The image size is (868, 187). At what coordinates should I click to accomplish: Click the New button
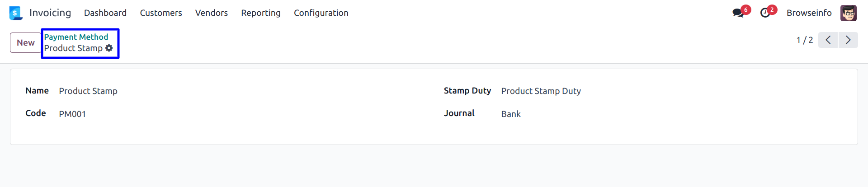pyautogui.click(x=26, y=42)
